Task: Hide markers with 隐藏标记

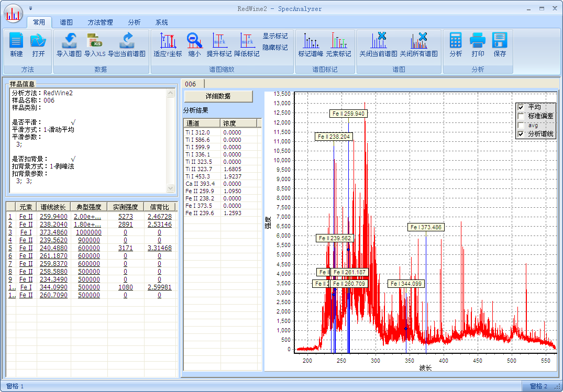Action: (275, 48)
